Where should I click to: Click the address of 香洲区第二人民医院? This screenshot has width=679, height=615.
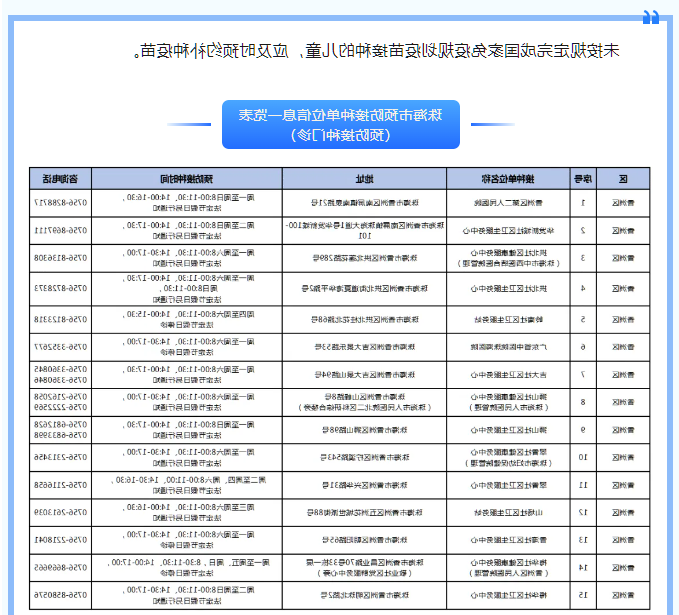pyautogui.click(x=364, y=203)
